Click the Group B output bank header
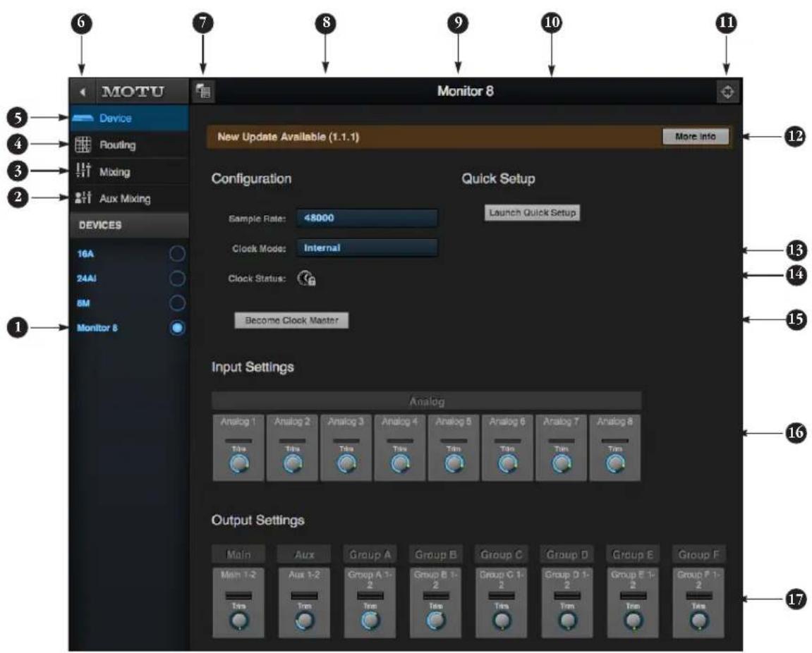The image size is (812, 653). pos(436,554)
